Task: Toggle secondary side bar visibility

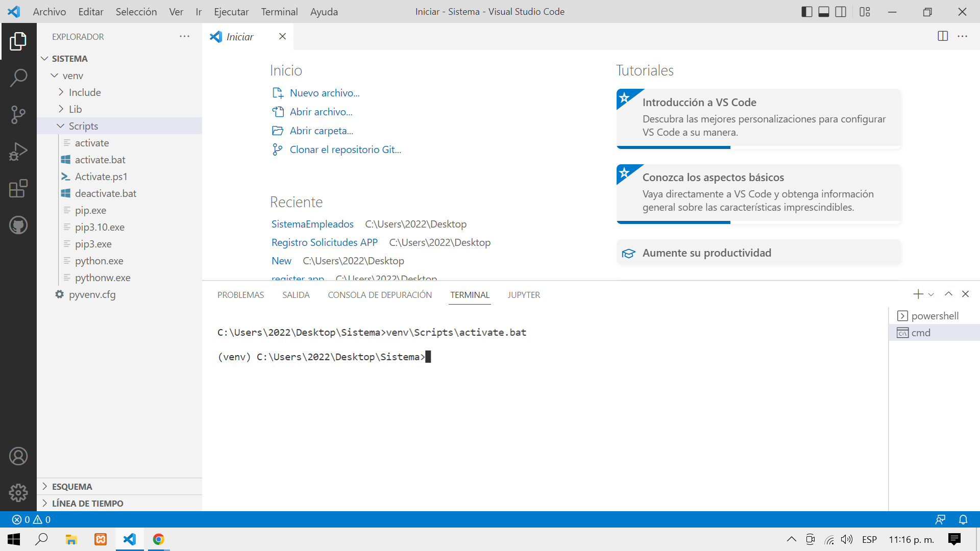Action: click(840, 12)
